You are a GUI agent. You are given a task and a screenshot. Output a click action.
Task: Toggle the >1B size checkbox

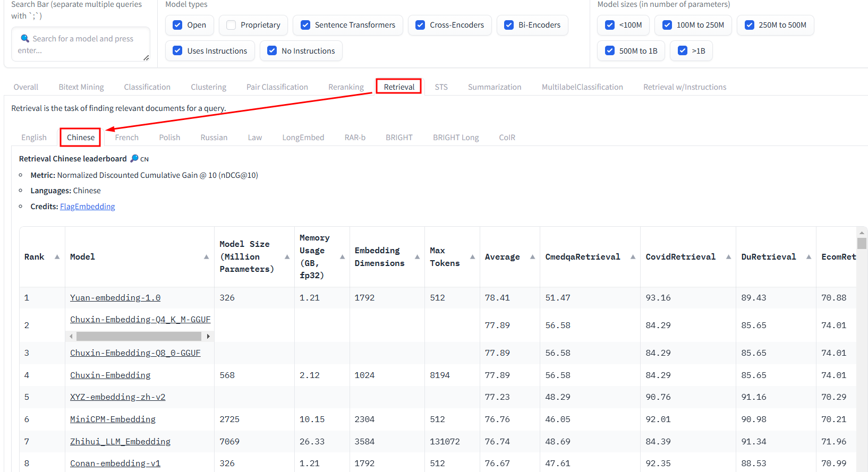683,51
